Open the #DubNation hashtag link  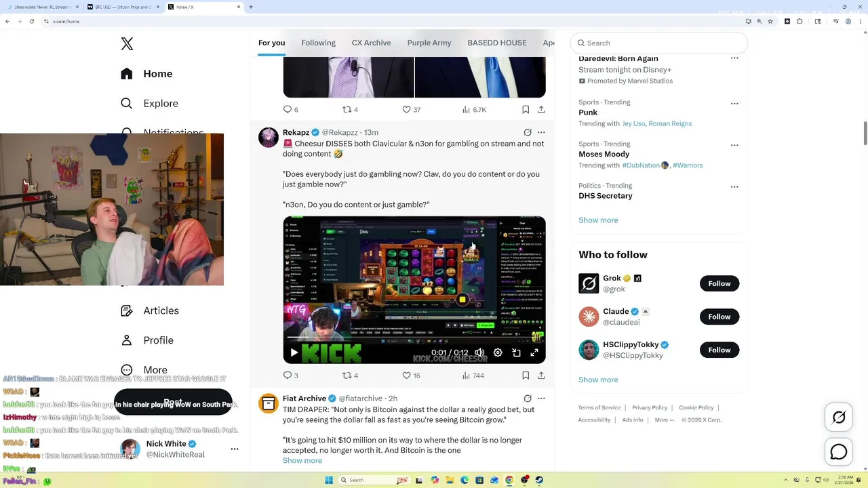(642, 165)
